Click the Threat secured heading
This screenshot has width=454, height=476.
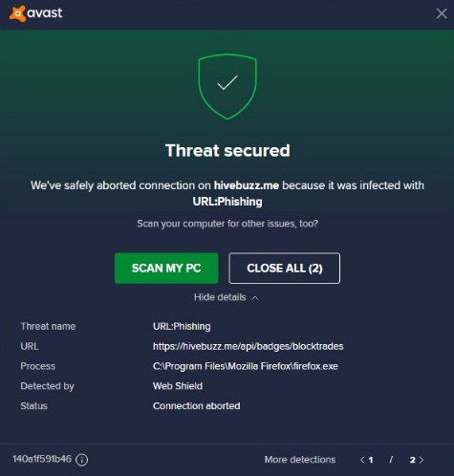point(227,150)
